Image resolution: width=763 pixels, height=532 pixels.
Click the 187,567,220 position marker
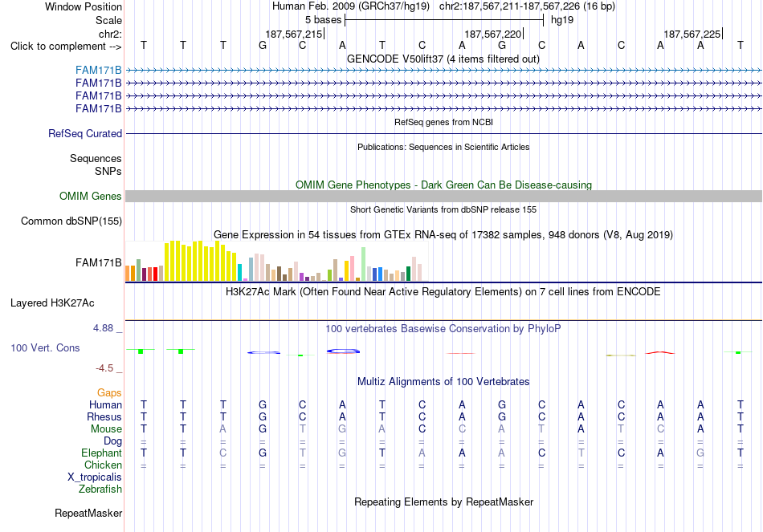pyautogui.click(x=493, y=34)
